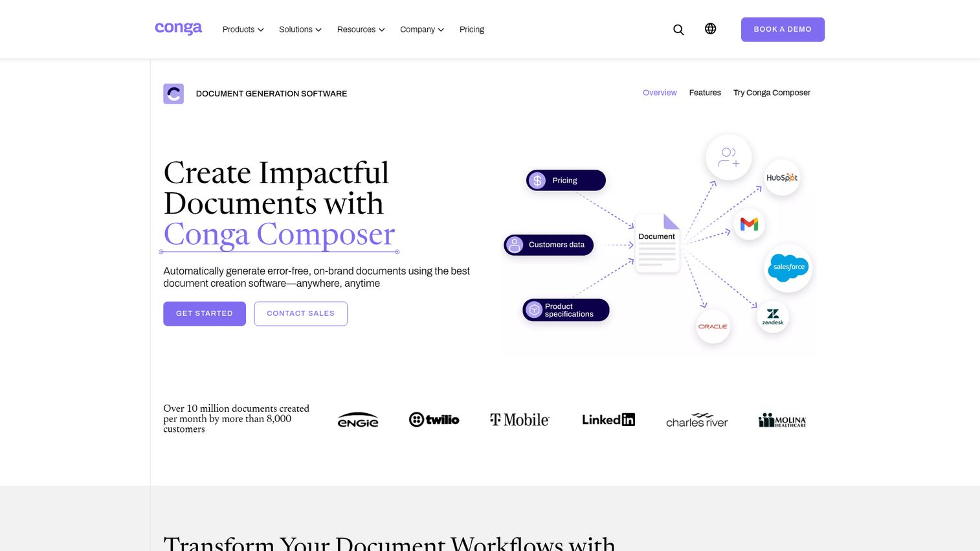This screenshot has height=551, width=980.
Task: Click the Twilio customer logo
Action: 434,420
